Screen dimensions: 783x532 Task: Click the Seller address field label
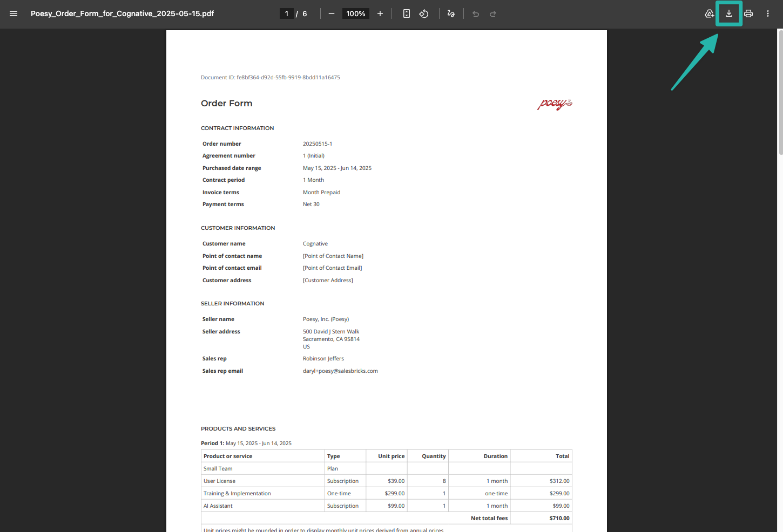[221, 332]
